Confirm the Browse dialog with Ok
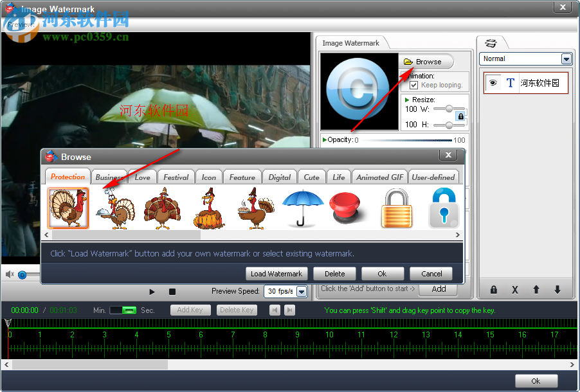The width and height of the screenshot is (580, 392). 382,273
